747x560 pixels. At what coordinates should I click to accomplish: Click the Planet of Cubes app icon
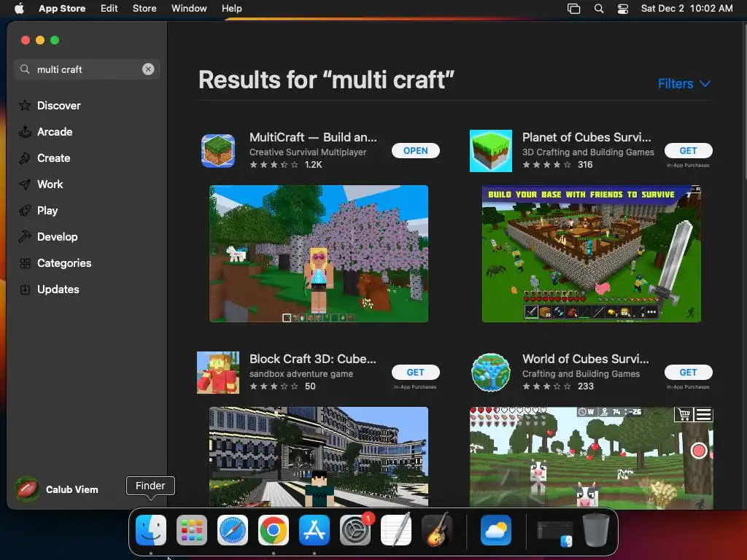click(491, 151)
